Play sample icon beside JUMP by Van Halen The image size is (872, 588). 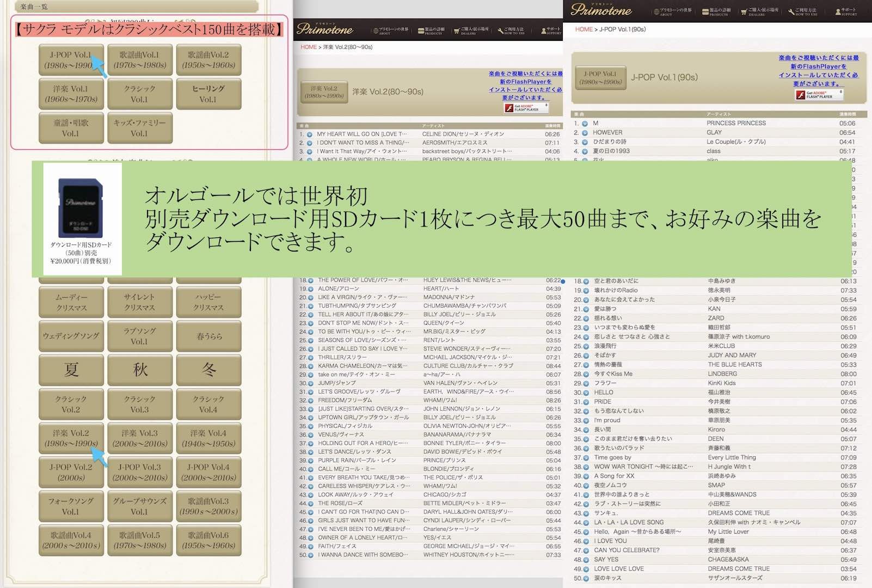coord(310,383)
